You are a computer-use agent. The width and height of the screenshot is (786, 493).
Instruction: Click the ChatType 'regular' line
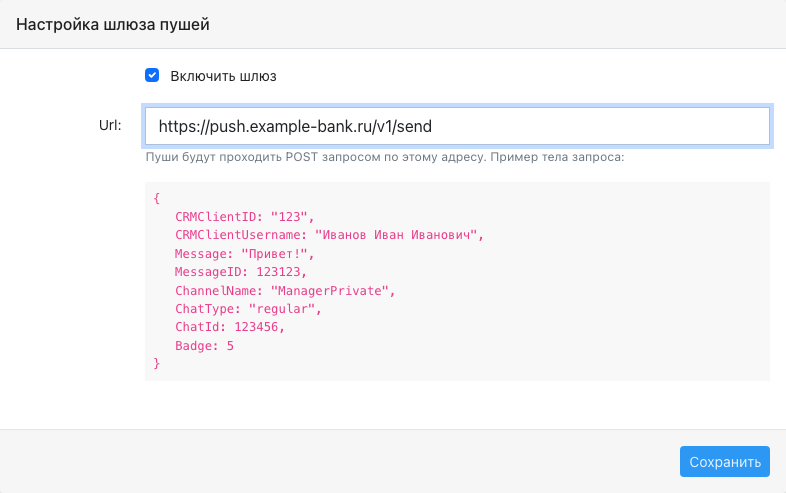248,309
